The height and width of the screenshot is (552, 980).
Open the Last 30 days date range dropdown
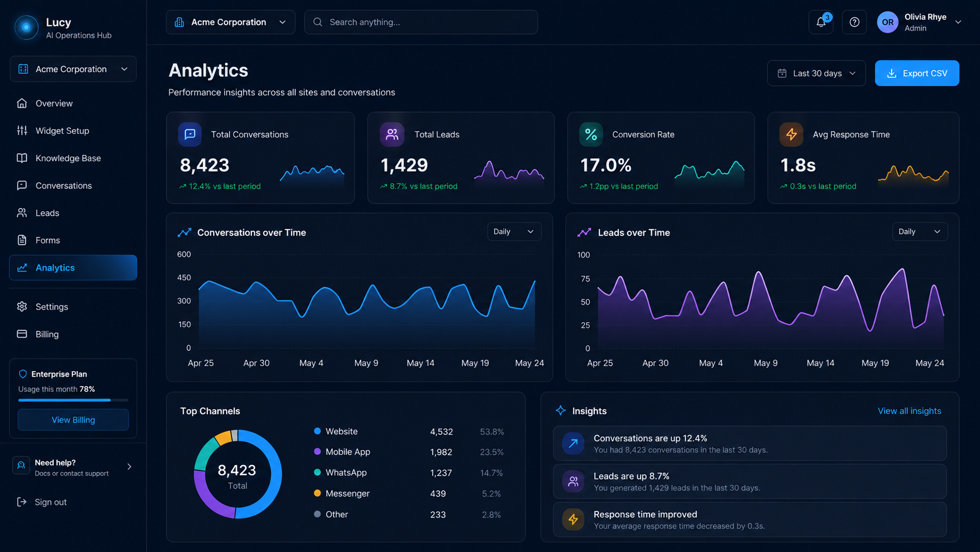(816, 73)
